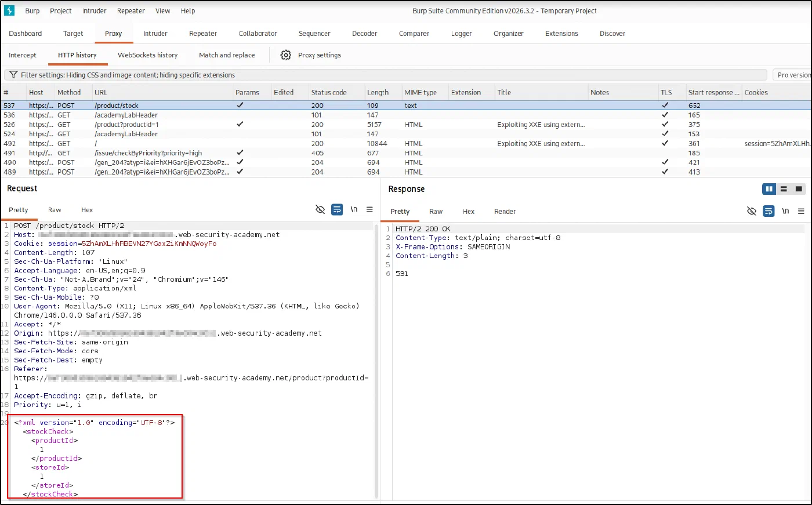Switch to the Intercept sub-tab
The image size is (812, 505).
(x=23, y=55)
